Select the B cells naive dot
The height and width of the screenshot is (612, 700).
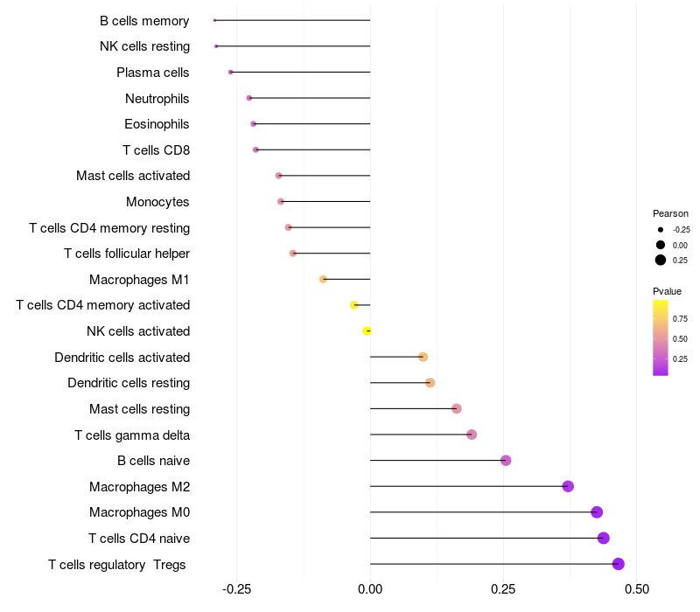point(506,461)
